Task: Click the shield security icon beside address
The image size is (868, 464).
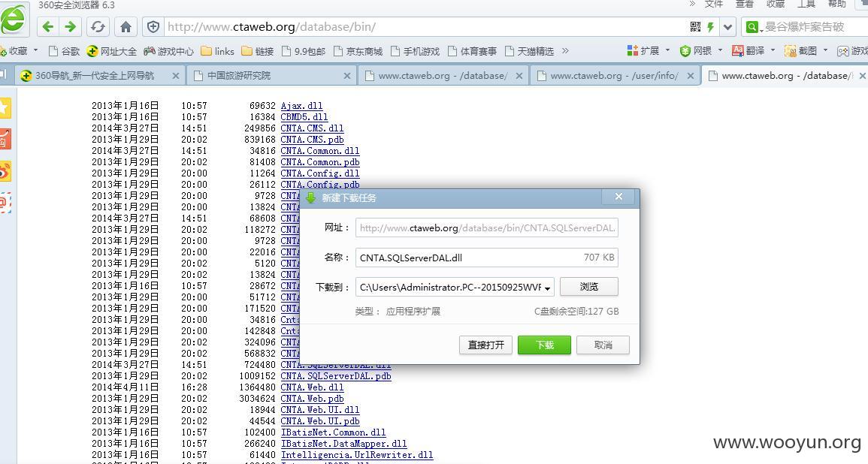Action: click(x=153, y=26)
